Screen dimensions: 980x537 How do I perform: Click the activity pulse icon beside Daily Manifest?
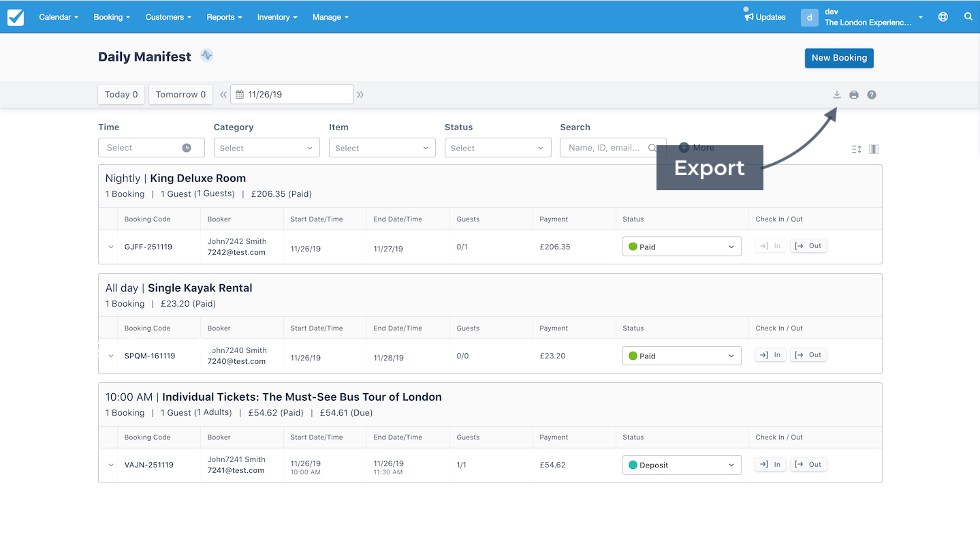pyautogui.click(x=207, y=56)
